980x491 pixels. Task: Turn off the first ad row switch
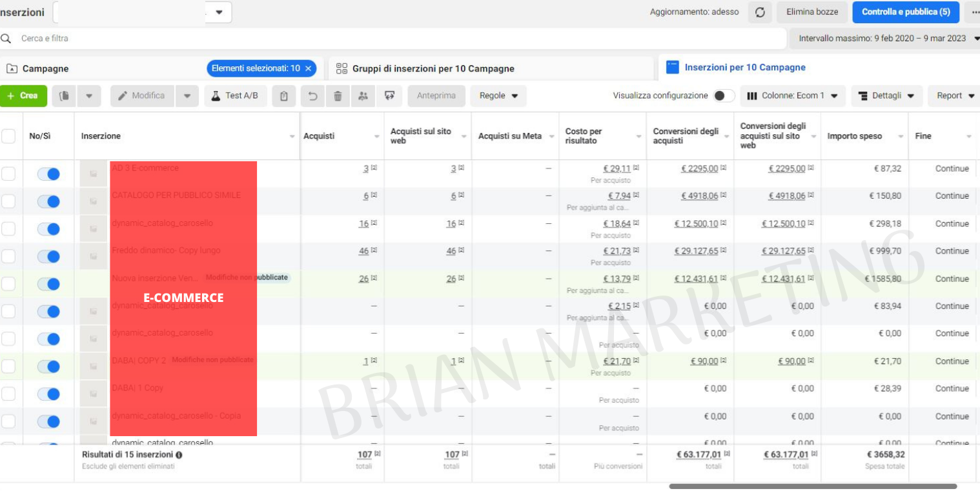pos(48,174)
